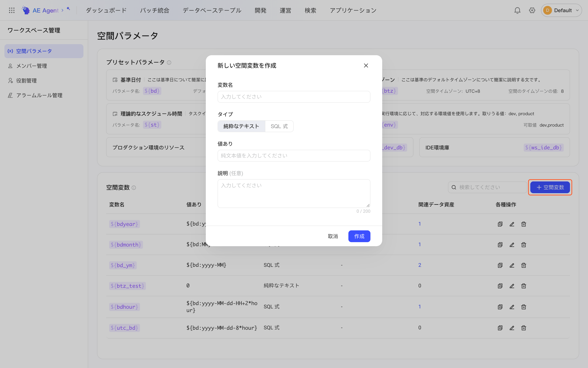Image resolution: width=588 pixels, height=368 pixels.
Task: Open the settings gear icon
Action: coord(532,10)
